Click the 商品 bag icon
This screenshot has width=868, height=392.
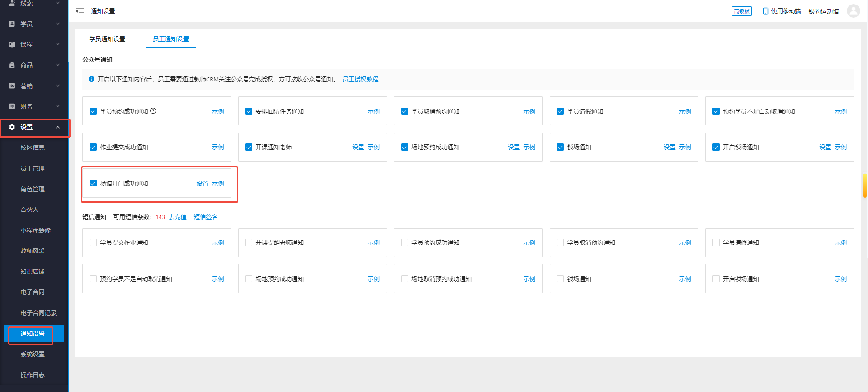(12, 65)
